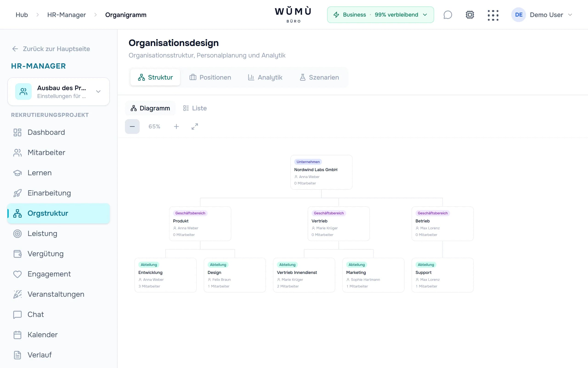Click "2 Mitarbeiter" in Vertrieb Innendienst node
Viewport: 588px width, 368px height.
(x=288, y=287)
